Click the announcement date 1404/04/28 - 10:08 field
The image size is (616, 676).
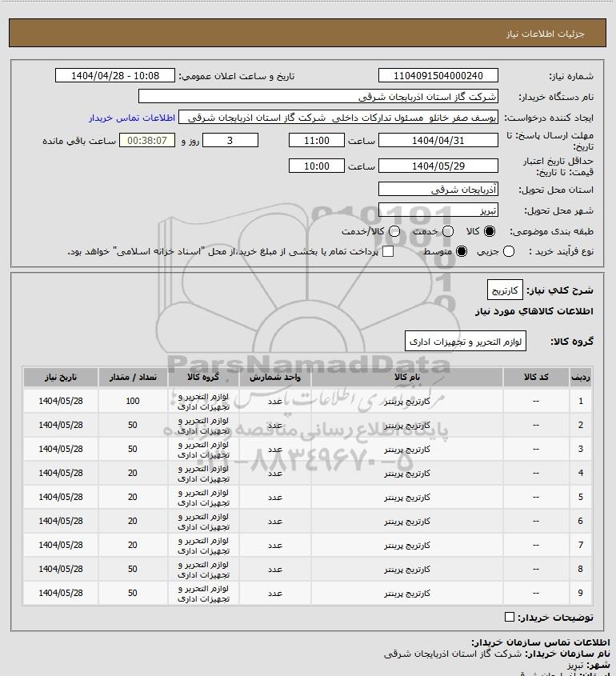tap(115, 75)
